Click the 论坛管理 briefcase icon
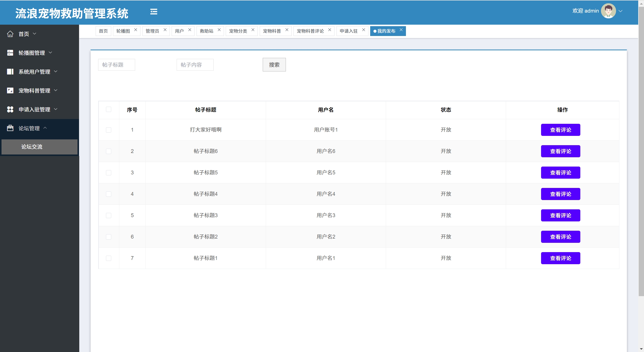The width and height of the screenshot is (644, 352). pyautogui.click(x=10, y=128)
